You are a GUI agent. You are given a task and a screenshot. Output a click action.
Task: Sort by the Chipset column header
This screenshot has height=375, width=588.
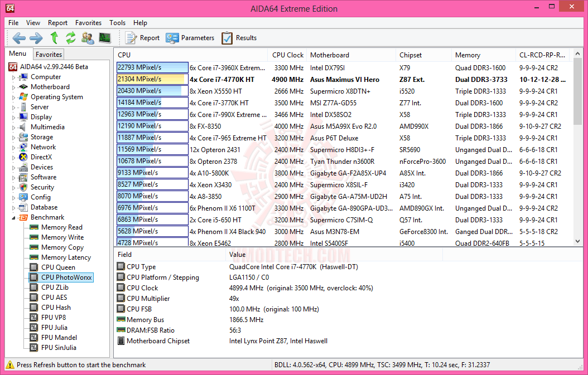423,55
